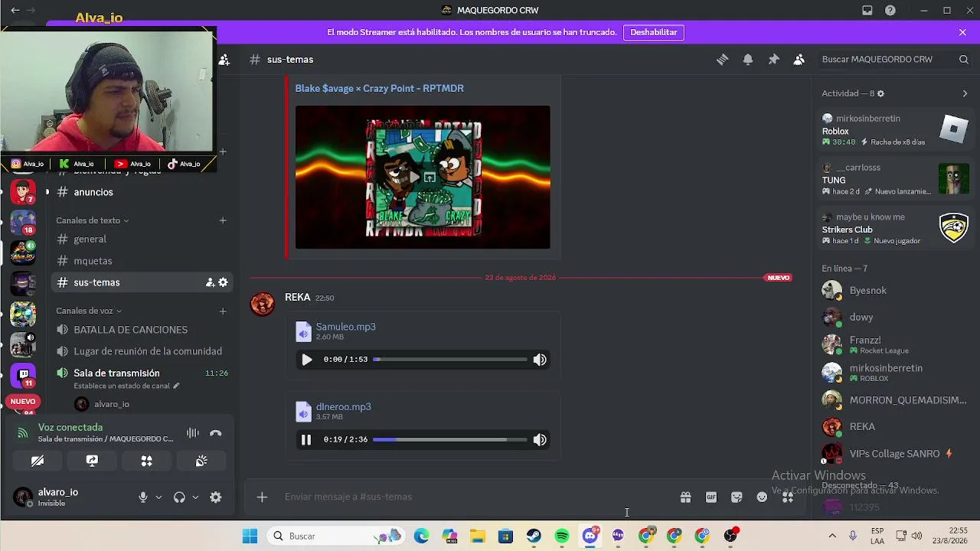Image resolution: width=980 pixels, height=551 pixels.
Task: Open the Help question mark icon
Action: click(890, 11)
